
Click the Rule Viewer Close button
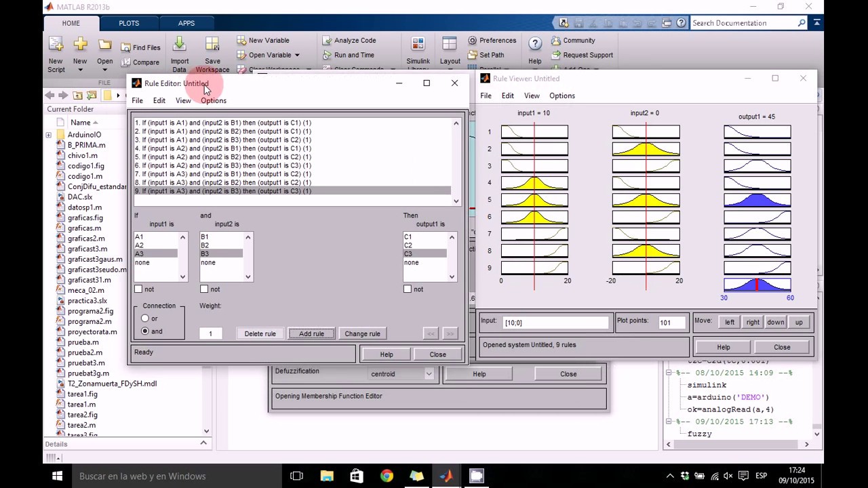tap(782, 347)
